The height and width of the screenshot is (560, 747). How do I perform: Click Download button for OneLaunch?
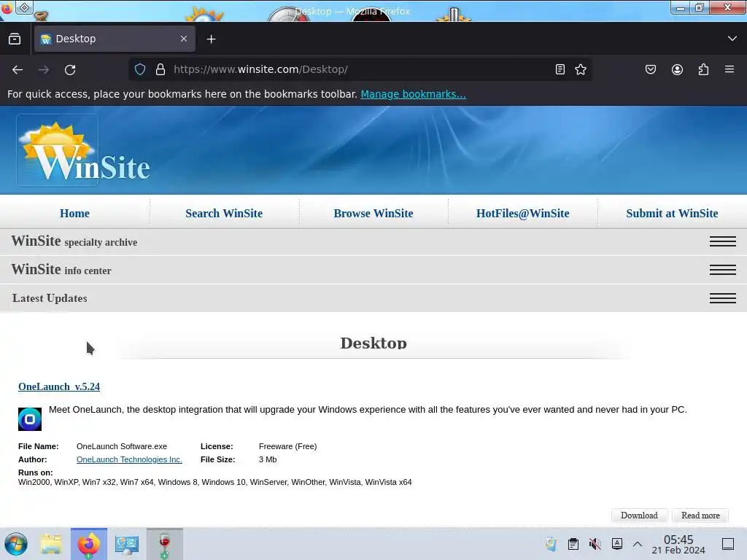point(639,516)
